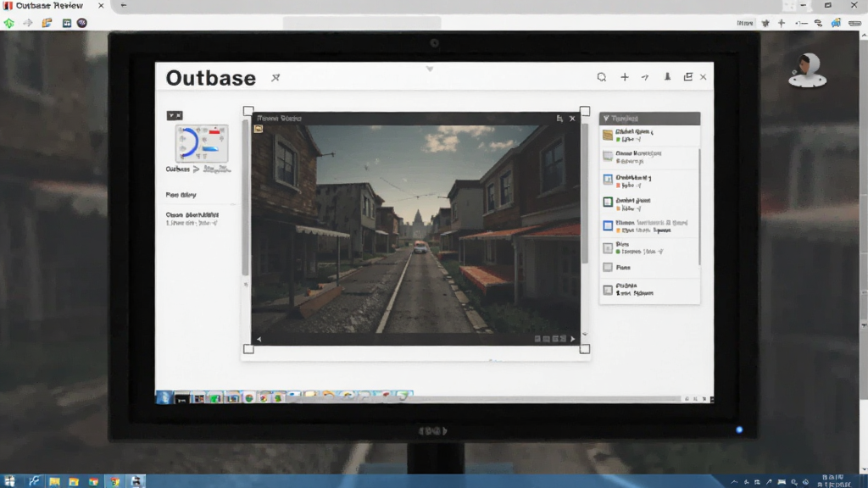The image size is (868, 488).
Task: Open the Windows Start button on the taskbar
Action: (9, 481)
